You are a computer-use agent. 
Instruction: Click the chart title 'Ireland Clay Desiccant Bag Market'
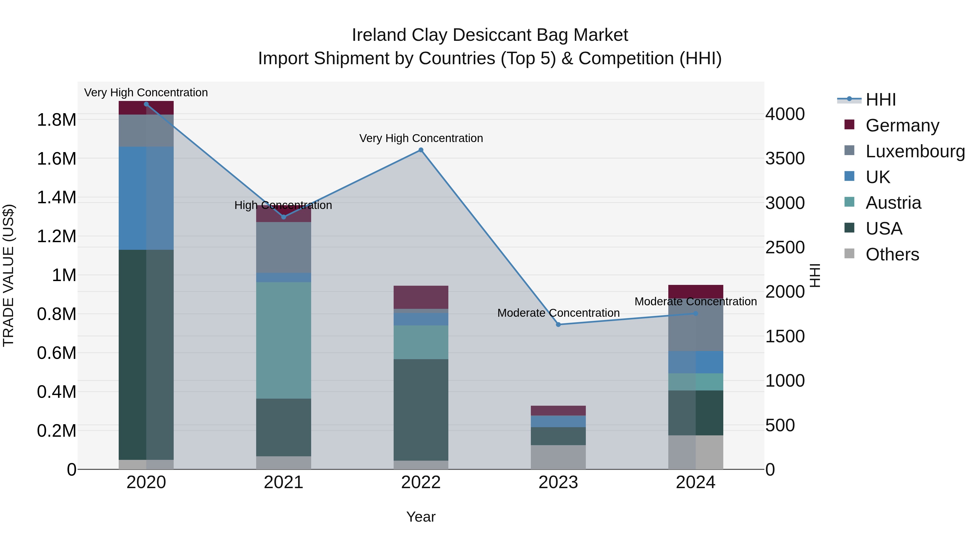(x=490, y=35)
